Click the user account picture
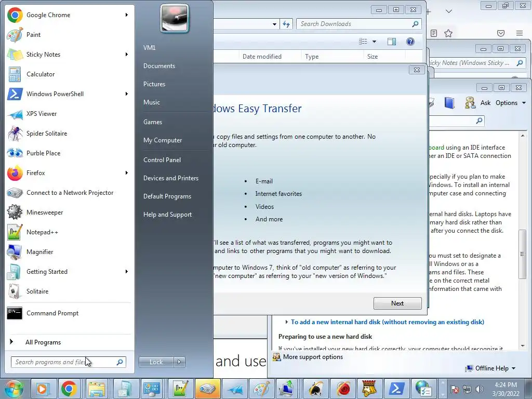Viewport: 532px width, 399px height. click(175, 18)
